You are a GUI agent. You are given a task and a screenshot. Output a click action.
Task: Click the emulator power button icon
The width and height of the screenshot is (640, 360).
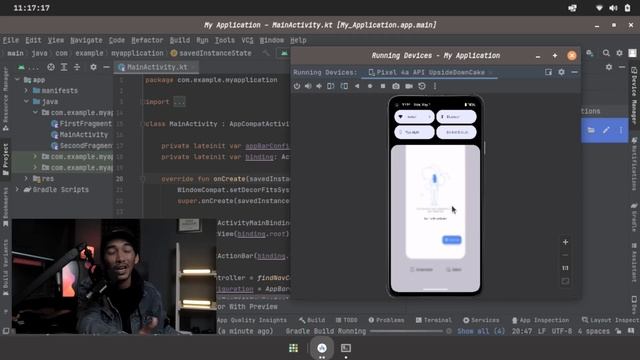coord(297,86)
